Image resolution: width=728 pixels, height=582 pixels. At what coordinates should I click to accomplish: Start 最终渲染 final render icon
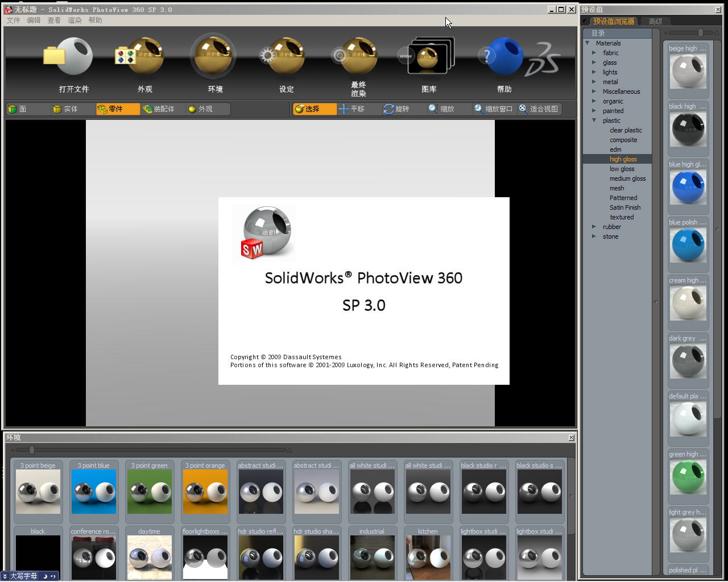tap(355, 56)
